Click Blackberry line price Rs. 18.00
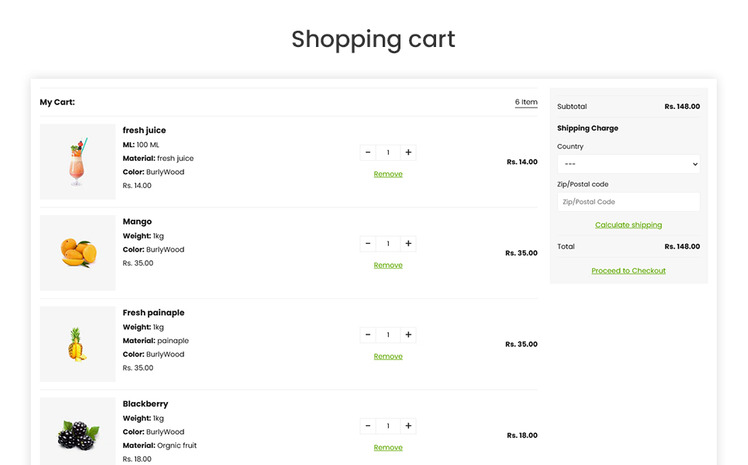The image size is (748, 465). pos(522,435)
